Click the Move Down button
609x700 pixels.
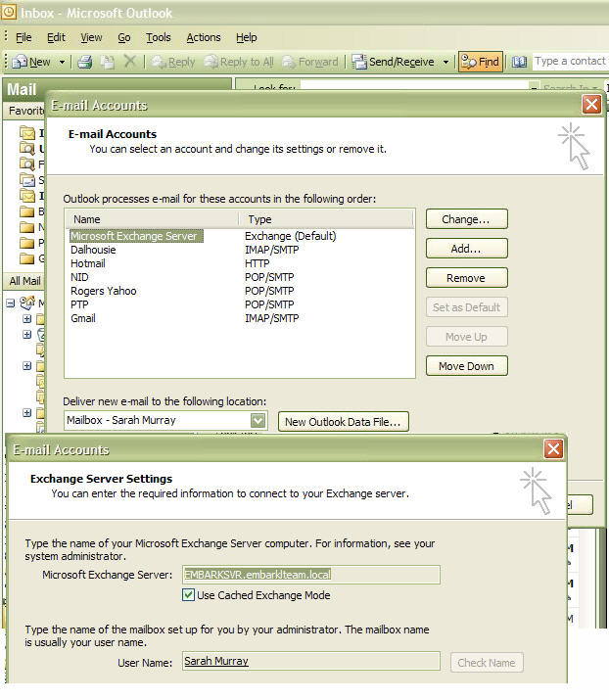(x=467, y=366)
